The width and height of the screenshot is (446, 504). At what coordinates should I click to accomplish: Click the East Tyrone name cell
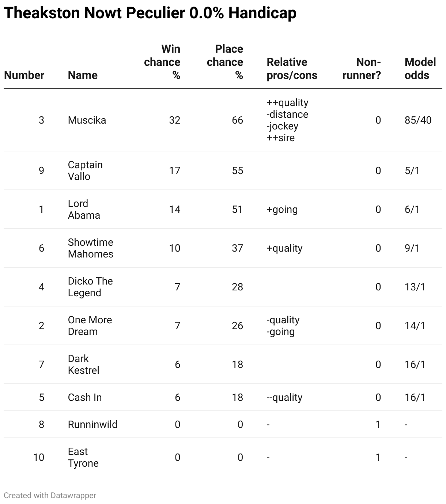coord(83,458)
